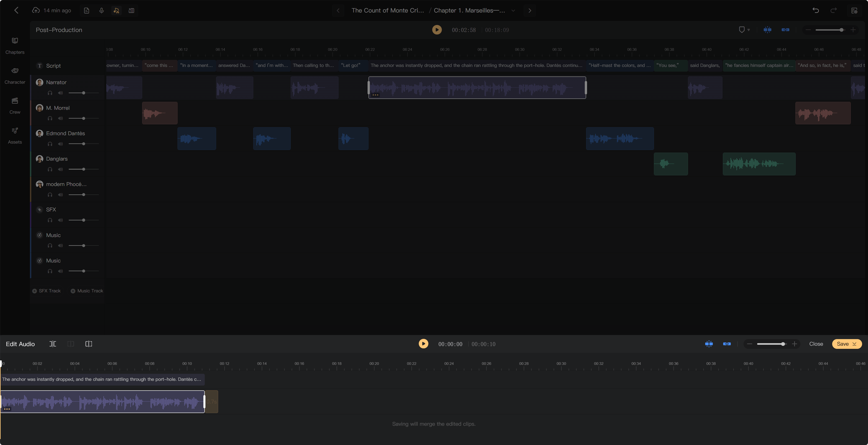Click the cloud sync status icon

point(36,10)
